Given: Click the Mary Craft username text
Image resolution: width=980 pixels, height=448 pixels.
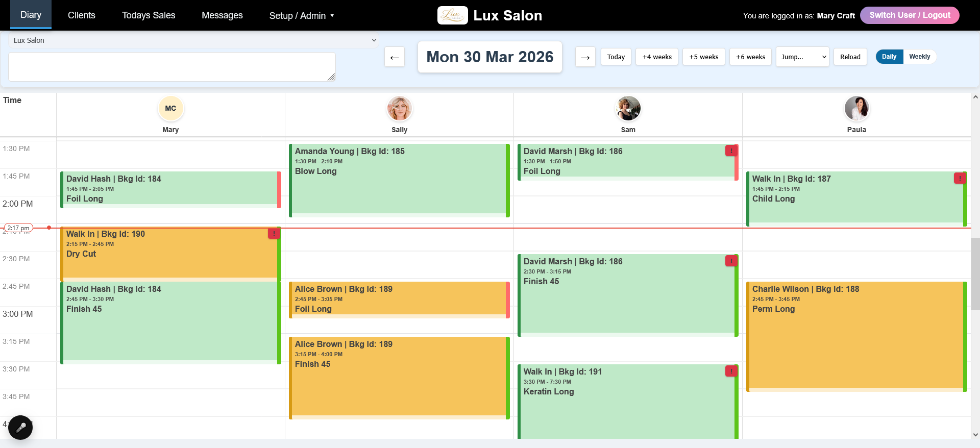Looking at the screenshot, I should [x=836, y=16].
